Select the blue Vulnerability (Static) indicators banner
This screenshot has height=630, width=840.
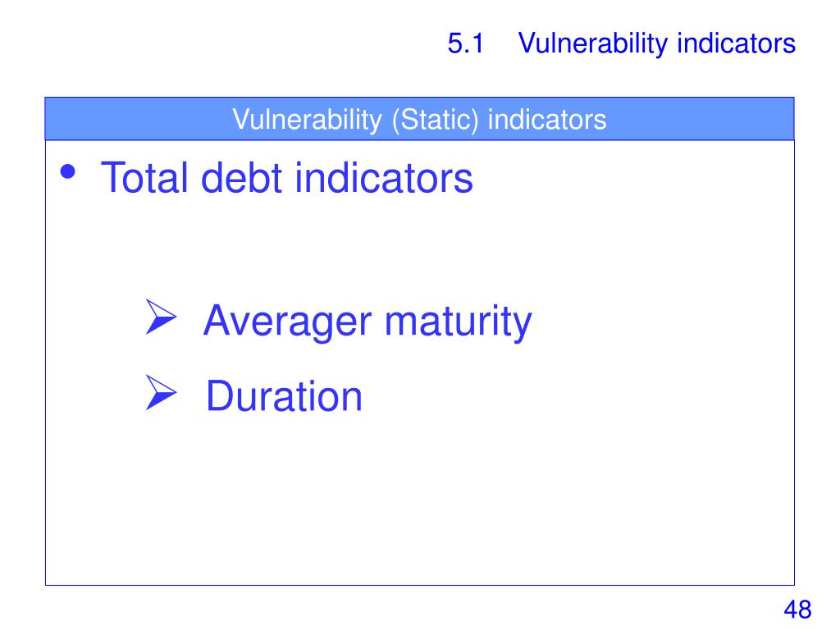[x=419, y=119]
